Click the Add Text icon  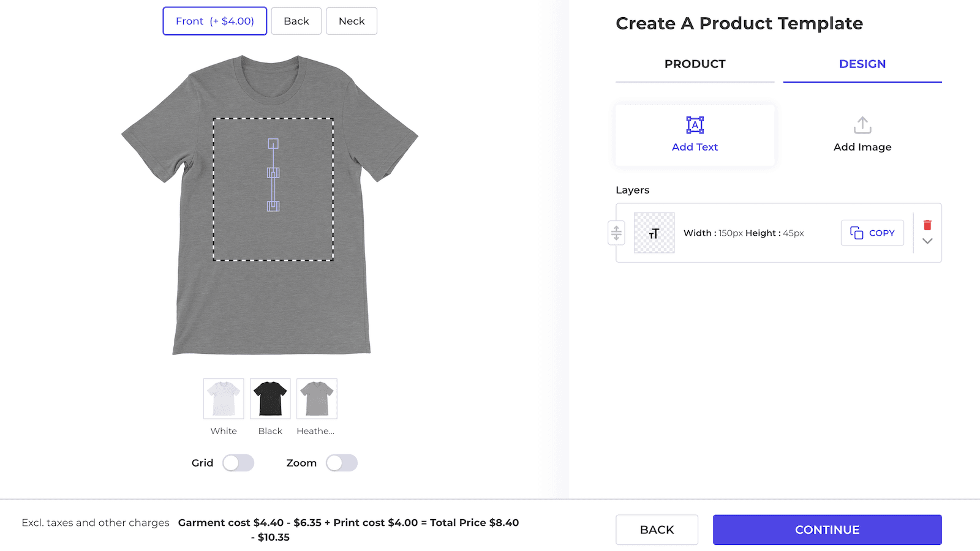695,125
